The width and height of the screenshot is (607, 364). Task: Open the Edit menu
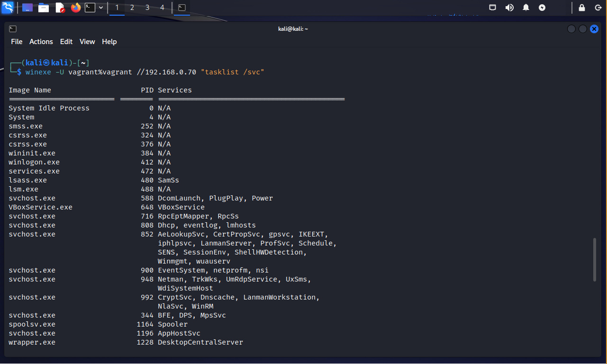coord(66,42)
